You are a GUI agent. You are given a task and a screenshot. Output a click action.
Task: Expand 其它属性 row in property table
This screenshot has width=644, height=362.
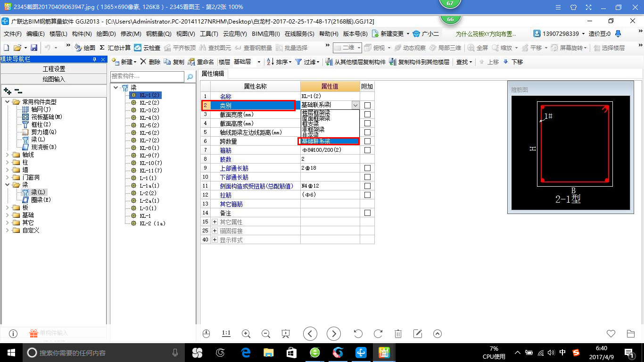point(215,222)
